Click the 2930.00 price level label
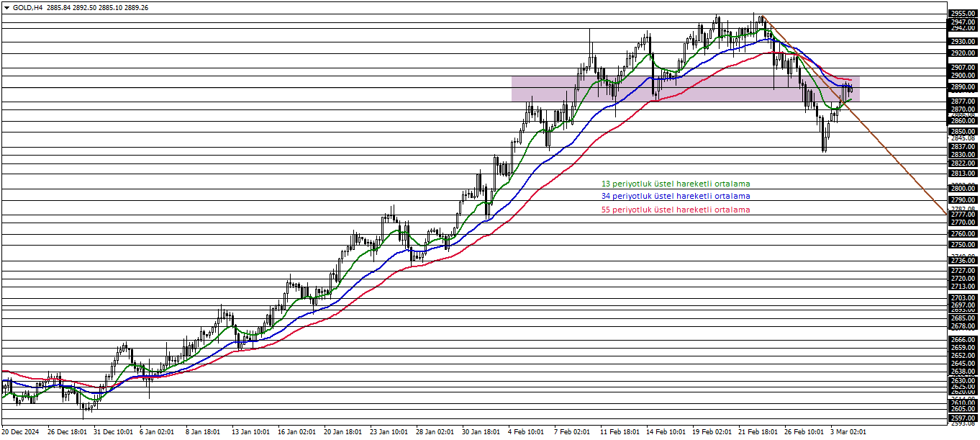 [963, 42]
